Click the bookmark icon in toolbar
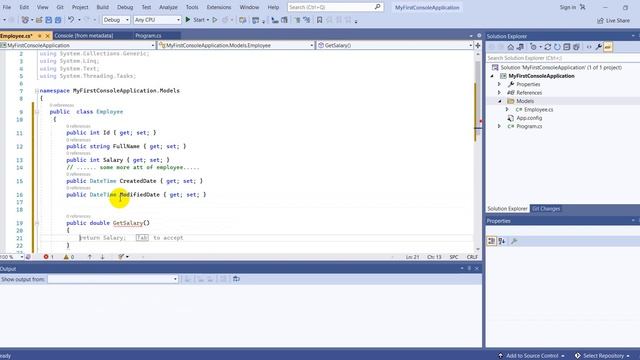640x360 pixels. click(320, 20)
